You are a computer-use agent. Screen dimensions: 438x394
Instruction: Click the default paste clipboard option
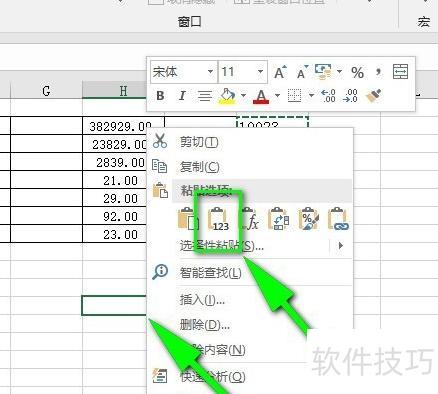point(189,219)
